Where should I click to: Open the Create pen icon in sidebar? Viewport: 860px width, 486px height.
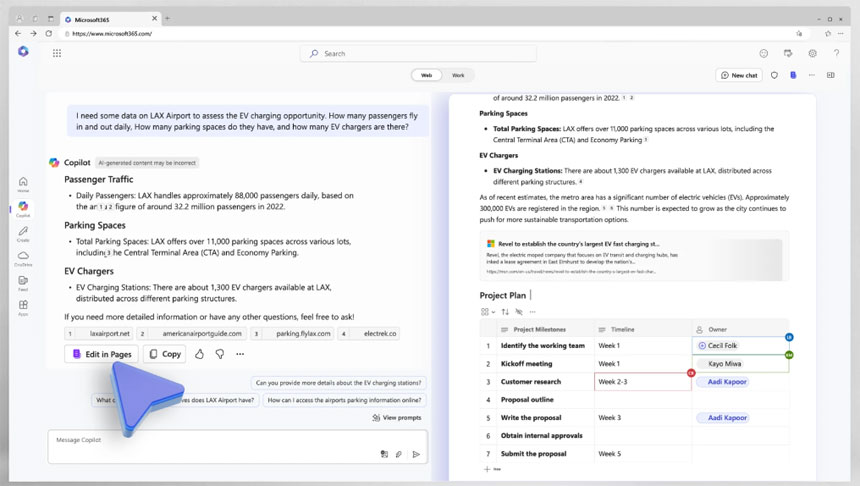[23, 233]
